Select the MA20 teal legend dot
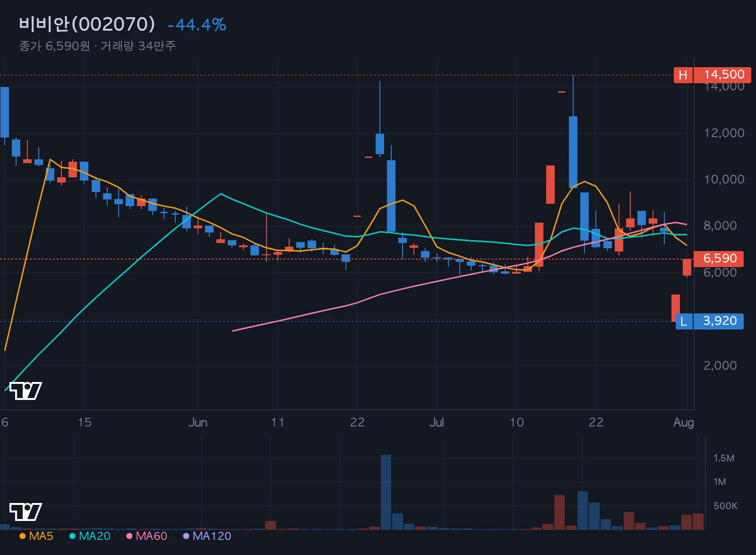Image resolution: width=756 pixels, height=555 pixels. click(72, 536)
